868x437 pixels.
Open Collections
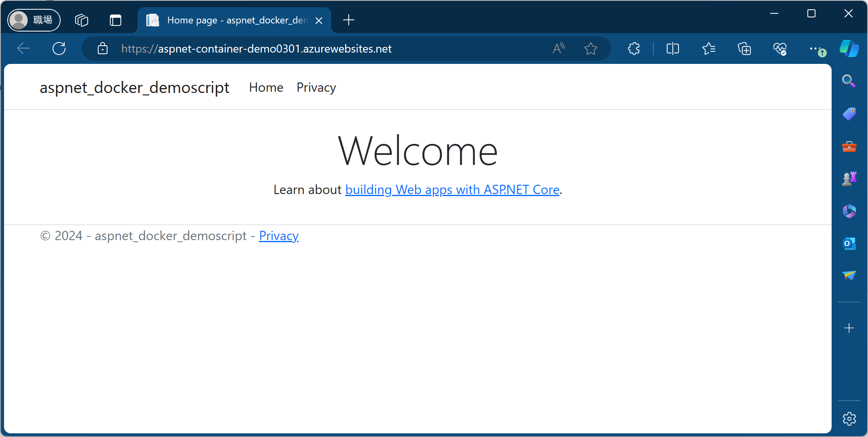click(x=744, y=49)
